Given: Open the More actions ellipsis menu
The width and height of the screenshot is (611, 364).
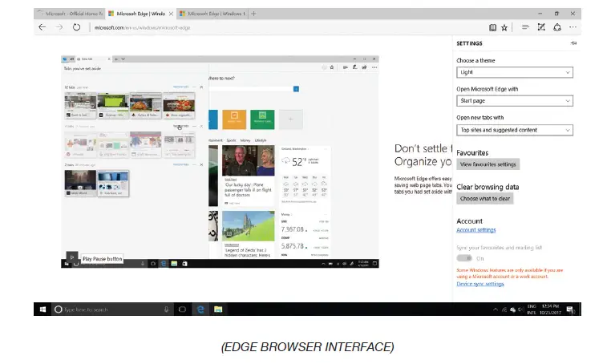Looking at the screenshot, I should [573, 27].
